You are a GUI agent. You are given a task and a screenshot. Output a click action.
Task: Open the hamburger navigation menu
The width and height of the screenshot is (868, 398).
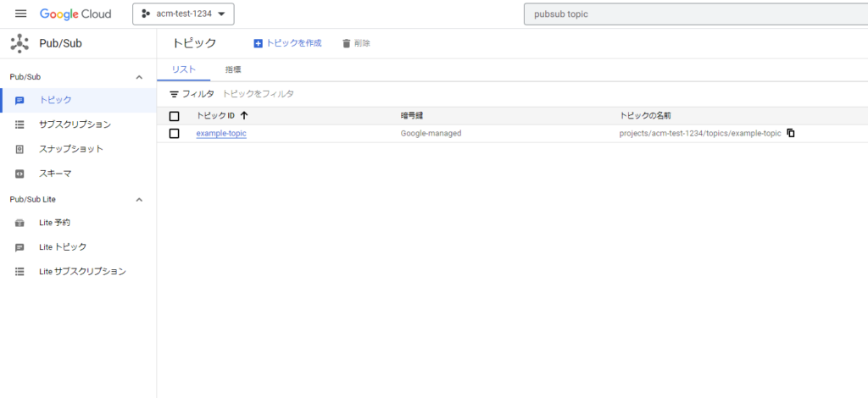tap(21, 14)
